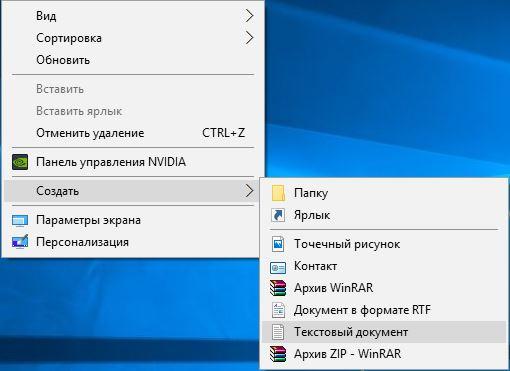Expand the Сортировка submenu arrow
Viewport: 510px width, 371px height.
[x=249, y=38]
